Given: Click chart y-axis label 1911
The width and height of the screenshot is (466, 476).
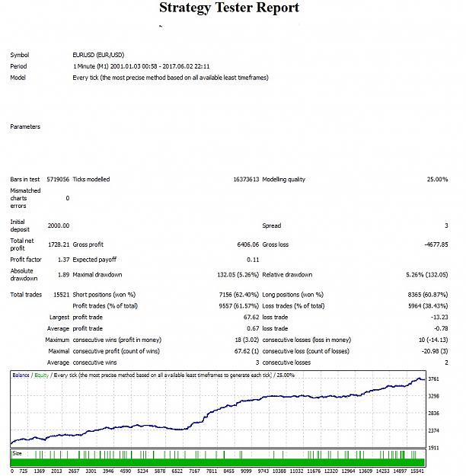Looking at the screenshot, I should click(433, 448).
